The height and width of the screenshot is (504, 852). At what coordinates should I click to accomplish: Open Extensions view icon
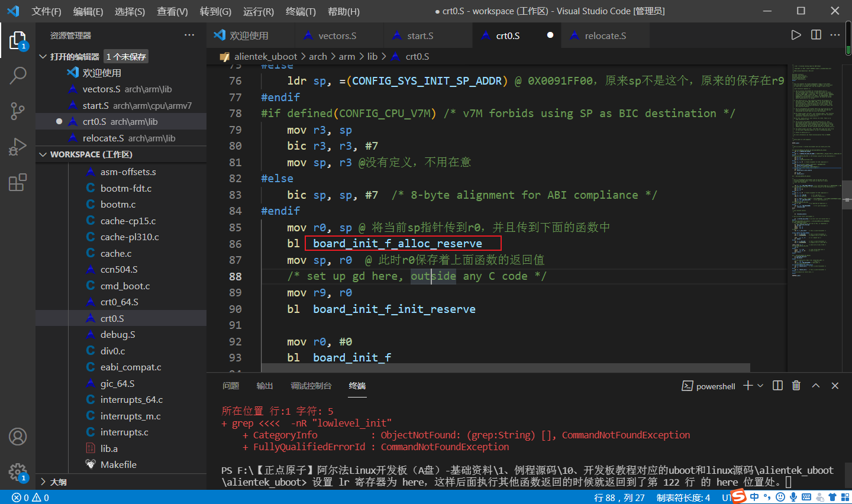(x=18, y=182)
